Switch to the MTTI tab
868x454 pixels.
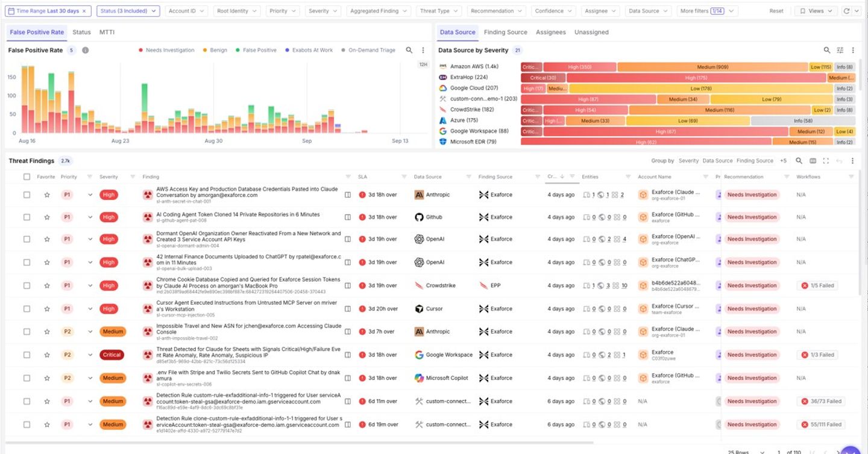point(107,32)
